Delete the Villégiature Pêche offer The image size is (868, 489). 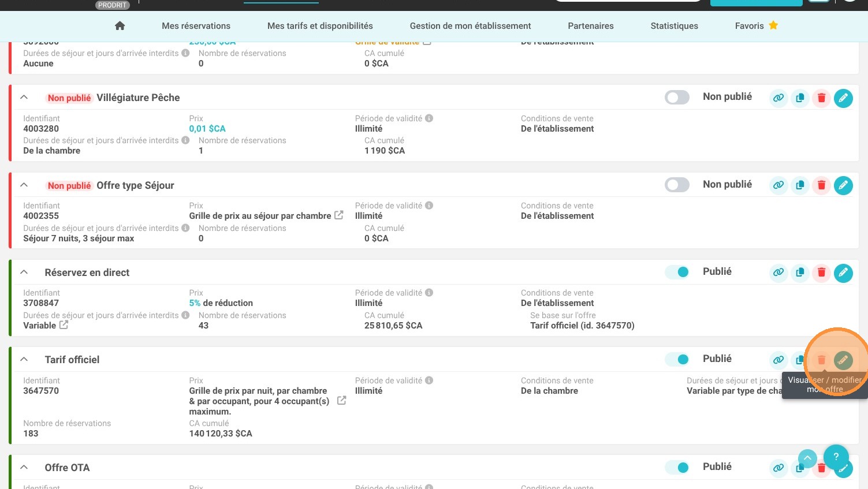(821, 98)
